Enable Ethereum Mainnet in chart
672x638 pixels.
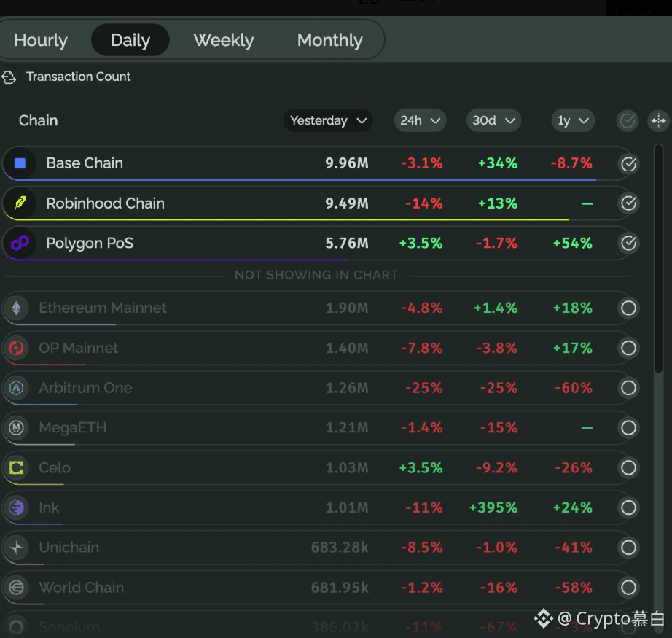(x=628, y=308)
